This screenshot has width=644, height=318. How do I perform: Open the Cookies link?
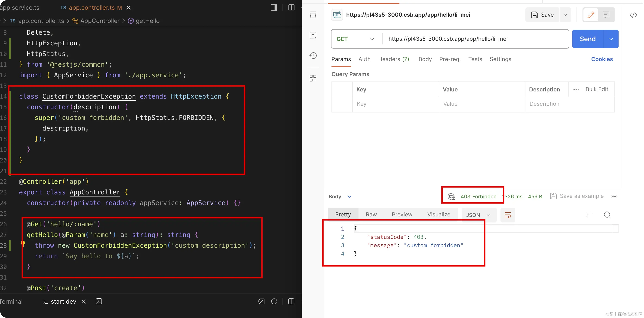click(x=602, y=59)
